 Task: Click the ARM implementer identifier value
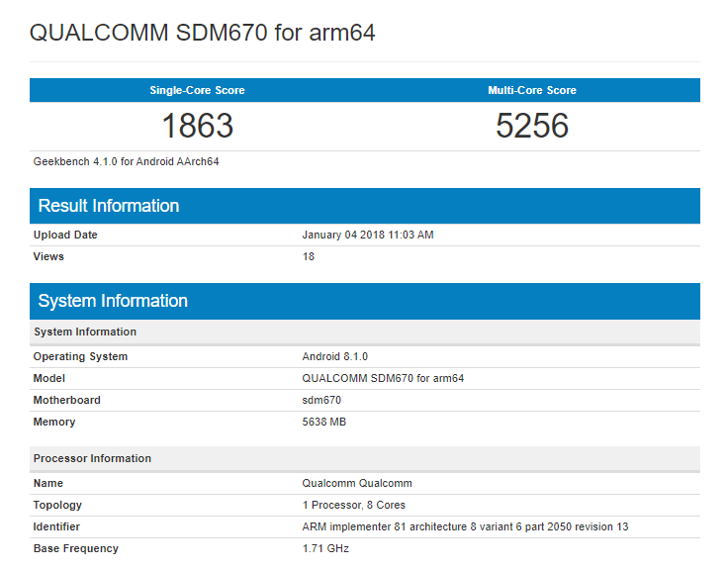click(x=464, y=526)
